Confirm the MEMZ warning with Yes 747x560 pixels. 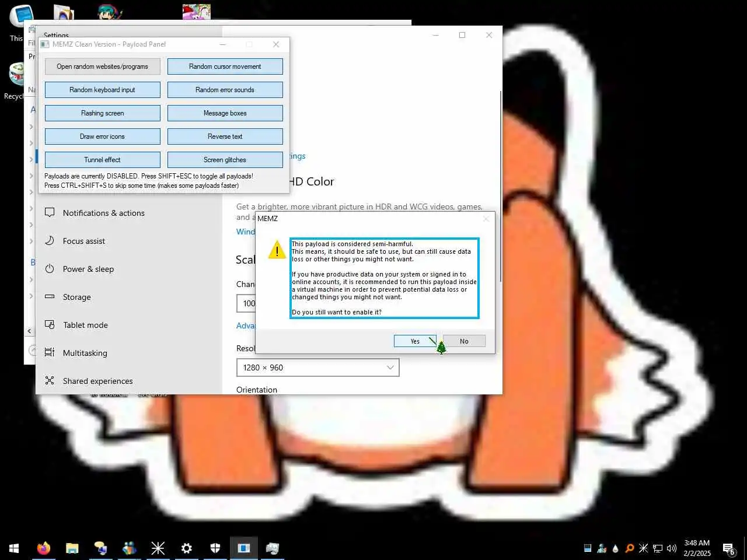[x=415, y=341]
